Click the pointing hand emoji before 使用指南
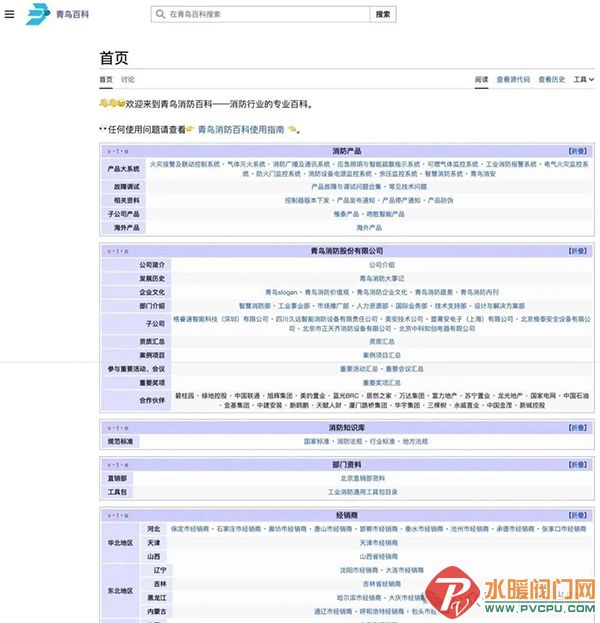600x623 pixels. pos(189,129)
